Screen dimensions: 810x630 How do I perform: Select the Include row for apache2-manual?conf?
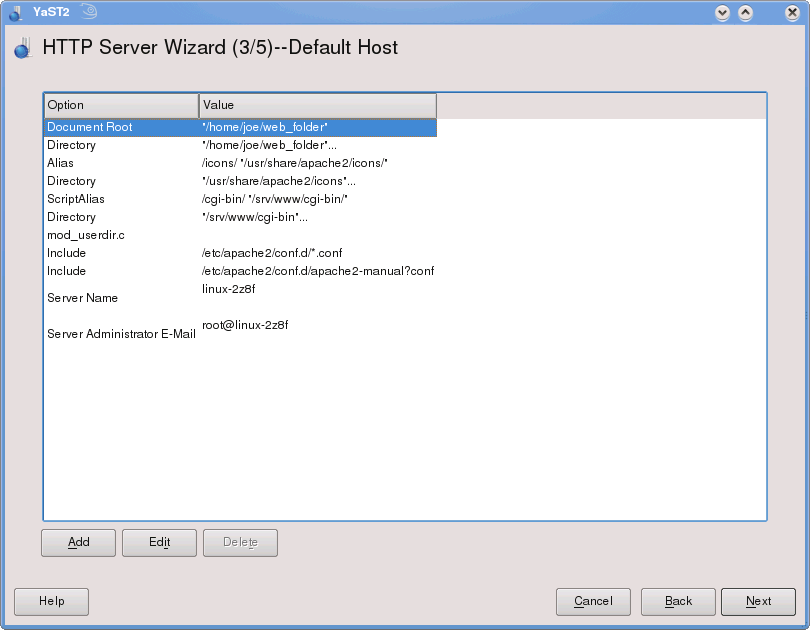[x=240, y=272]
